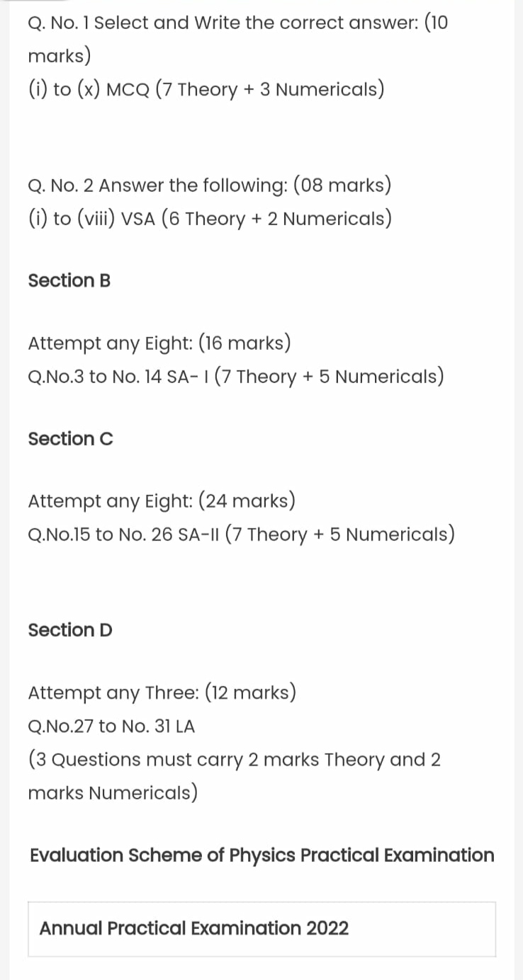The image size is (523, 980).
Task: Select 'Evaluation Scheme of Physics Practical Examination' heading
Action: coord(262,855)
